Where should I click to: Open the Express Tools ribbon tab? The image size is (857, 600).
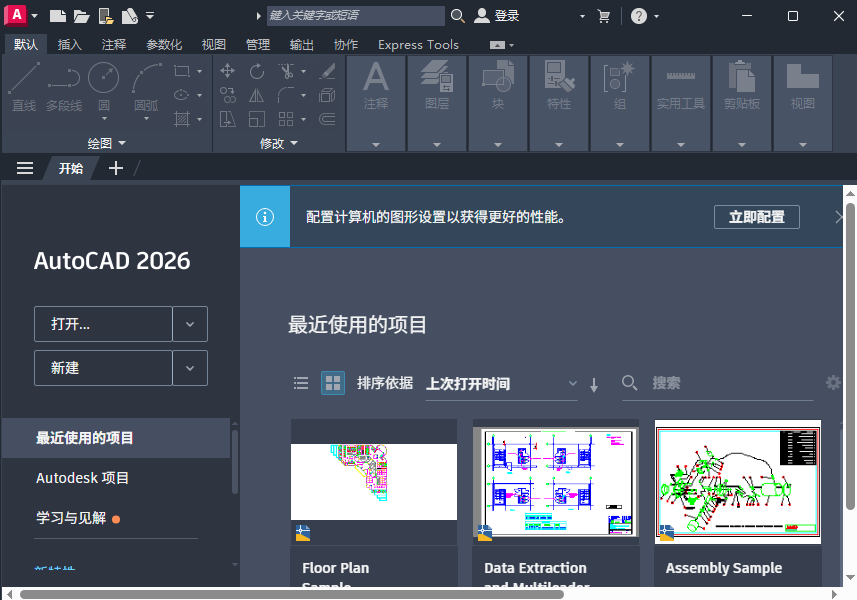tap(417, 44)
